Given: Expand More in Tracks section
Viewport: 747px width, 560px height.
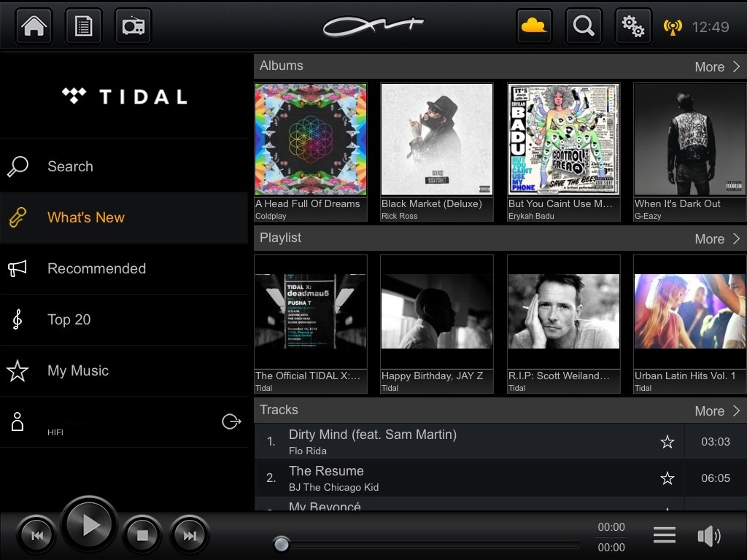Looking at the screenshot, I should (717, 411).
